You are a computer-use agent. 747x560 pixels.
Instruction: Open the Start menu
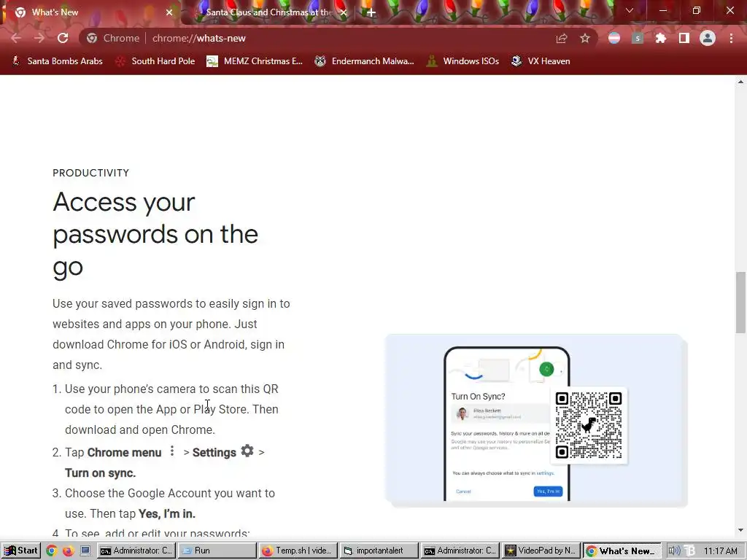tap(20, 551)
